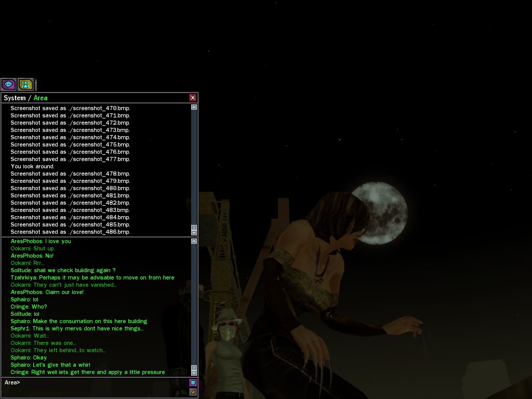Open the chat speech-bubble icon

click(x=8, y=84)
